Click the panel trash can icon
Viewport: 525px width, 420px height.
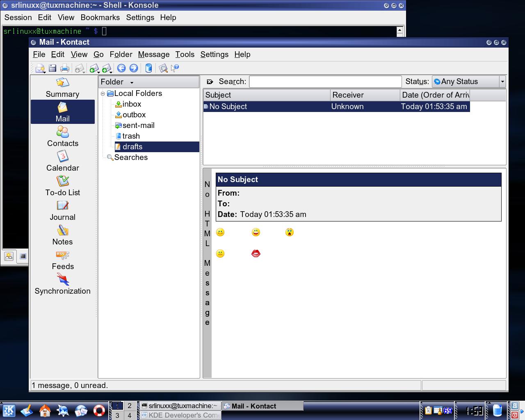497,411
